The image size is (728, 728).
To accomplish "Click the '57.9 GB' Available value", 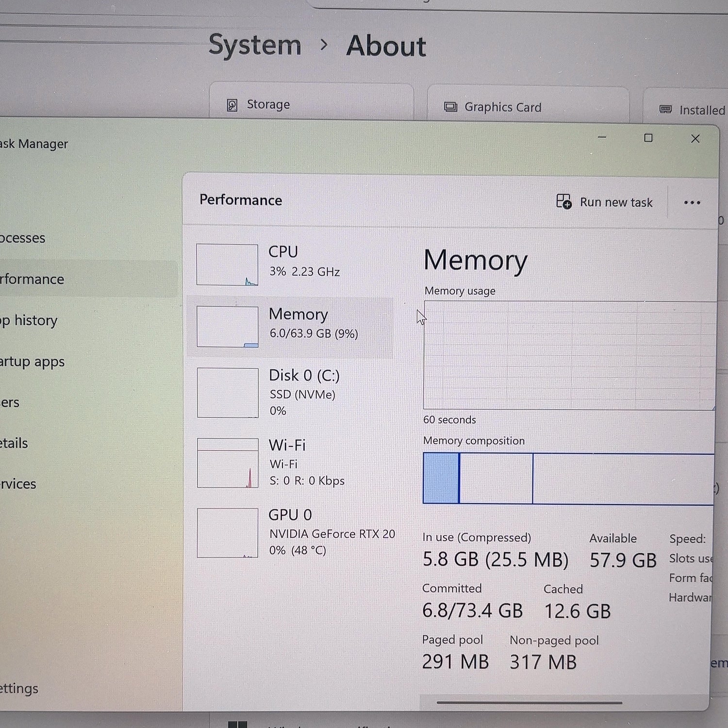I will point(623,561).
